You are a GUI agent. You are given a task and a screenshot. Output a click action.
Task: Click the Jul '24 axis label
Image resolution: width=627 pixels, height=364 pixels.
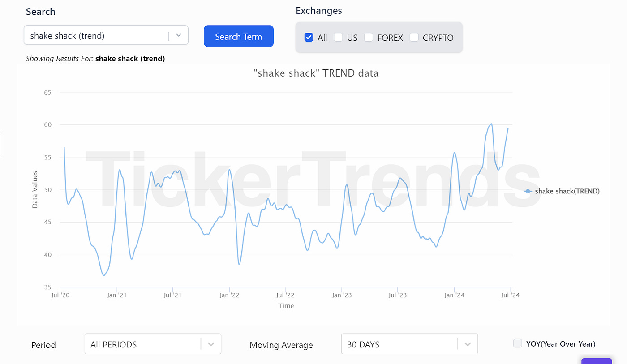pos(510,295)
